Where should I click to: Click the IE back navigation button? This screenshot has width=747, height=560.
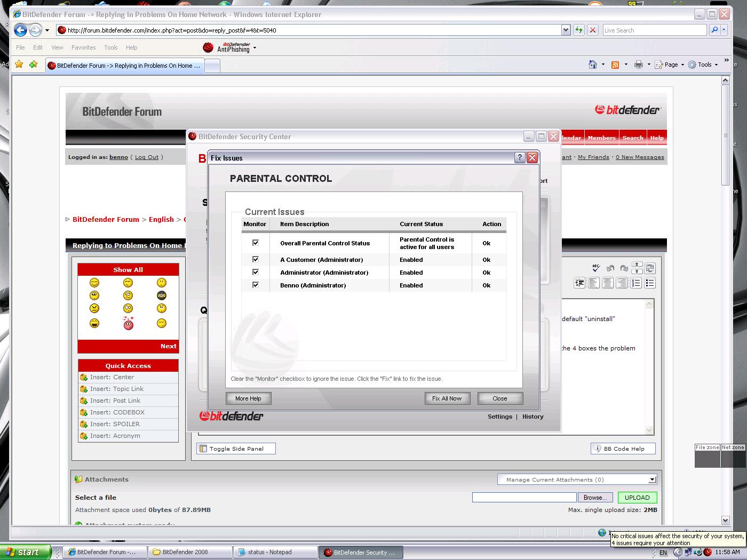click(20, 30)
